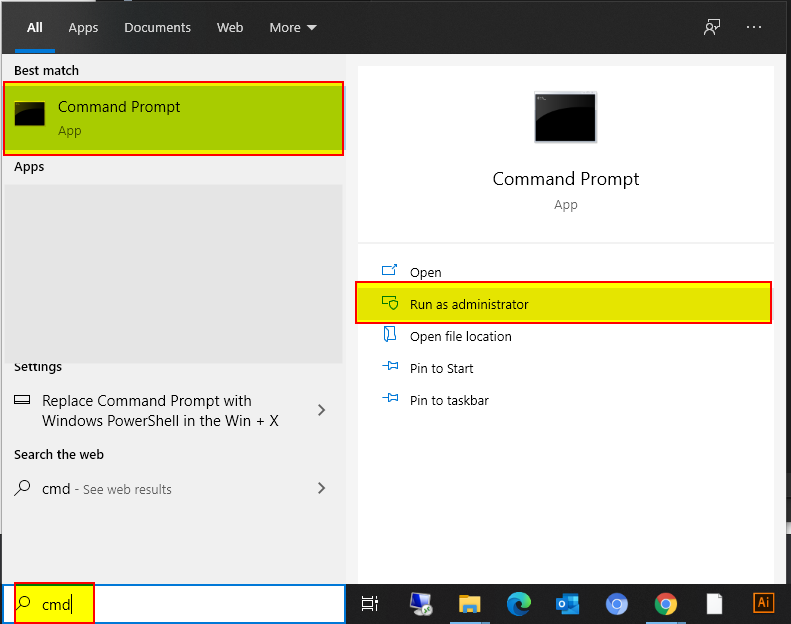Switch to the Apps search tab
Screen dimensions: 791x624
[x=83, y=27]
